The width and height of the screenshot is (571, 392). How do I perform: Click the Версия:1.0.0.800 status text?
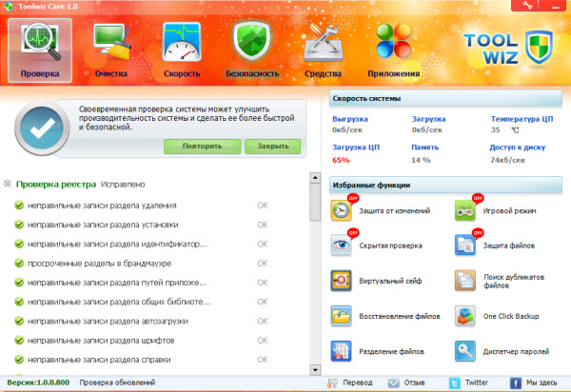(38, 382)
